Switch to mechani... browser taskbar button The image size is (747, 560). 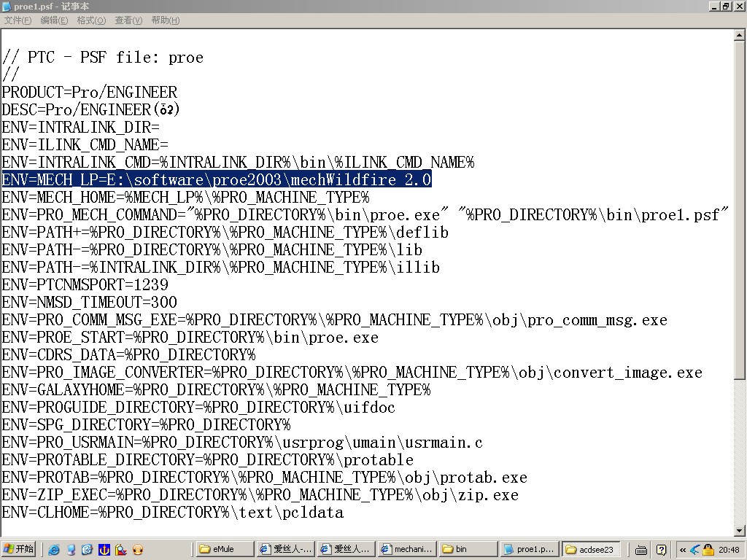[x=407, y=549]
